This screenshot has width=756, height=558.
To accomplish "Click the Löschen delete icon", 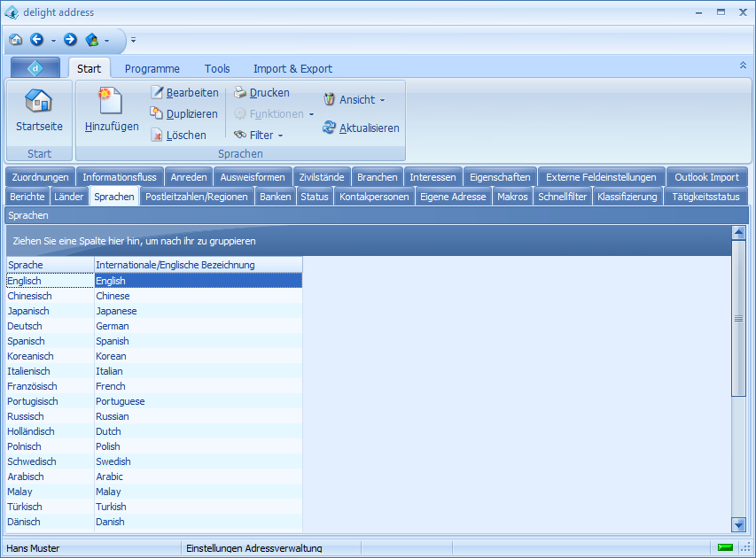I will click(x=157, y=136).
